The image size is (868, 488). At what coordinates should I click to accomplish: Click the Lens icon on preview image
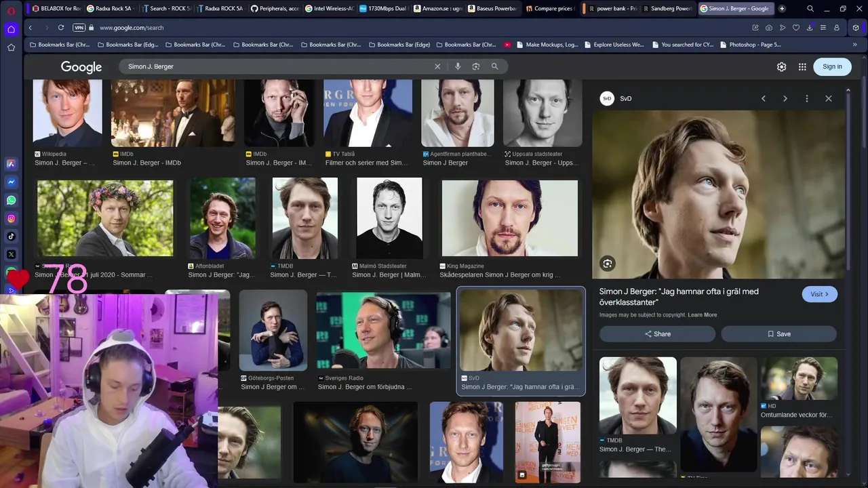[x=608, y=264]
